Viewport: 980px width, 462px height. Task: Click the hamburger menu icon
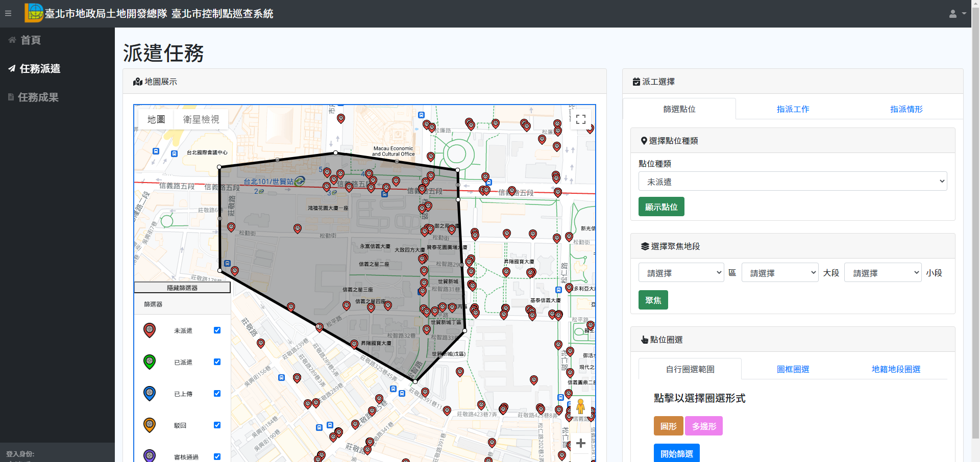point(8,13)
